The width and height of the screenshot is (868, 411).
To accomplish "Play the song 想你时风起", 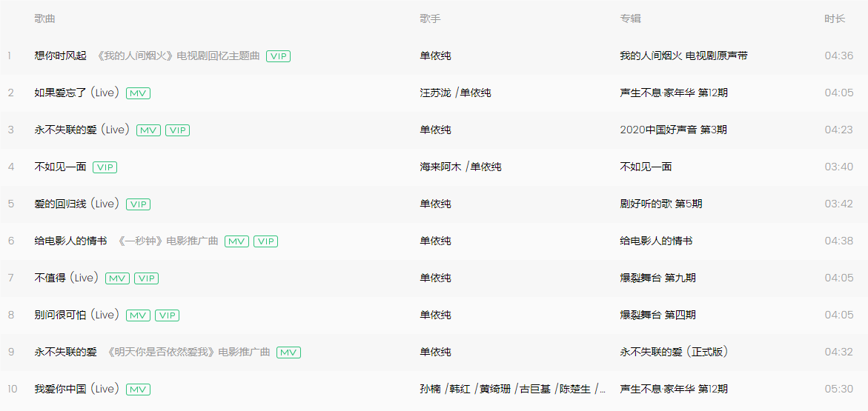I will point(60,56).
